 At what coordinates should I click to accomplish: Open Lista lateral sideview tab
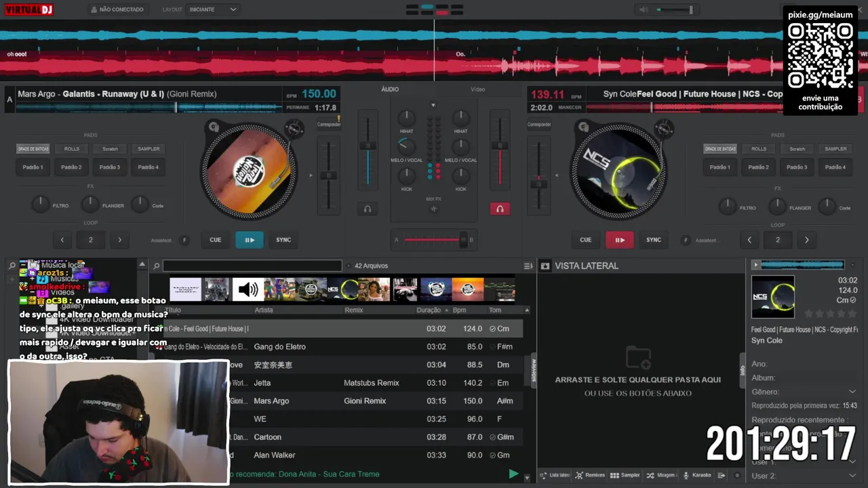click(x=555, y=475)
